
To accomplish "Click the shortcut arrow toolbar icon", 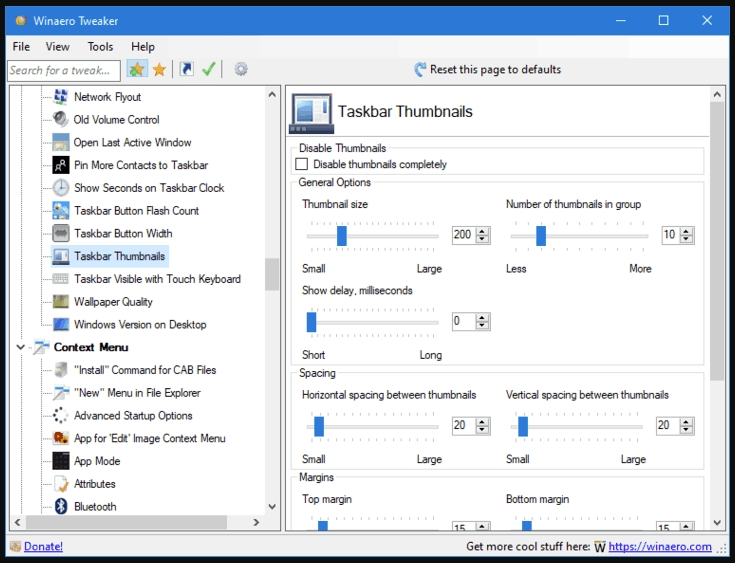I will [187, 70].
